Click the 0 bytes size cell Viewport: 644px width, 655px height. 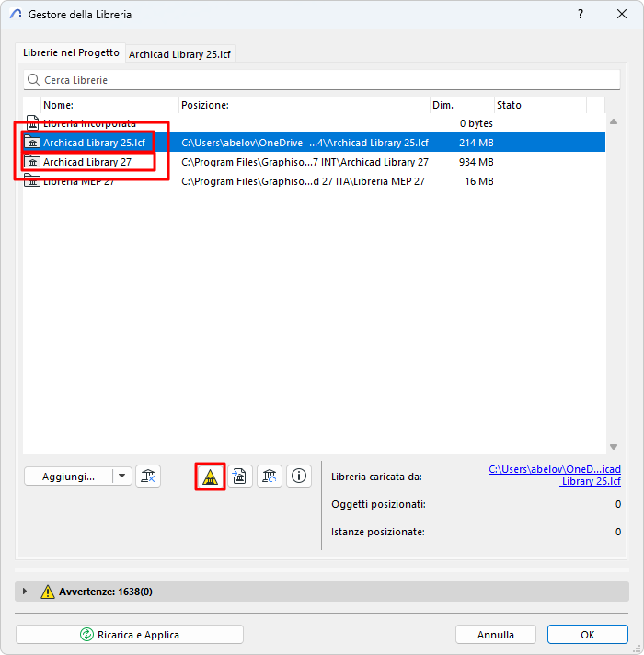(477, 123)
